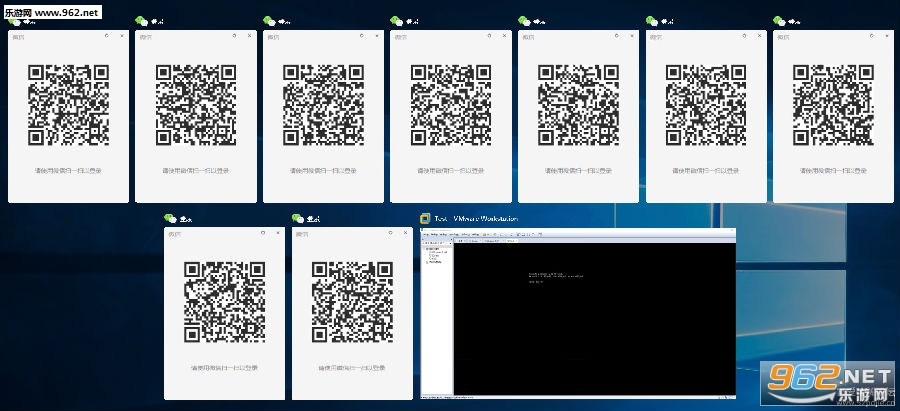Select QR code in seventh top-row WeChat window
900x411 pixels.
coord(833,105)
